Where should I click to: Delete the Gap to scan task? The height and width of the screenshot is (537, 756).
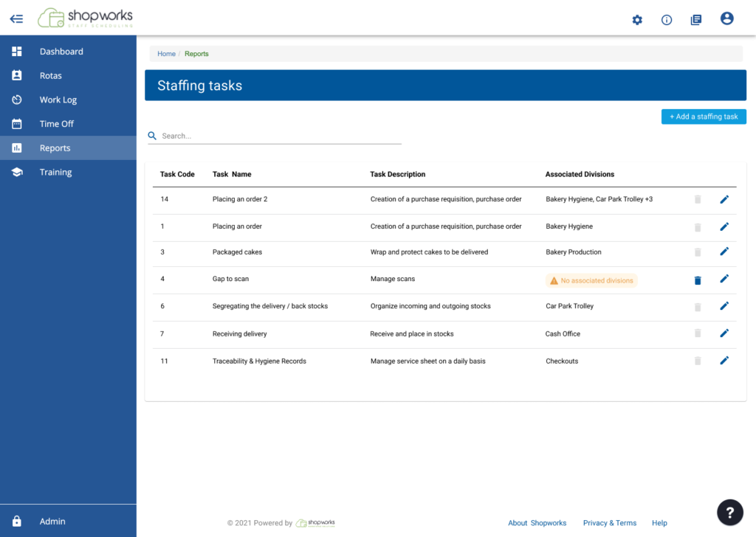(698, 280)
